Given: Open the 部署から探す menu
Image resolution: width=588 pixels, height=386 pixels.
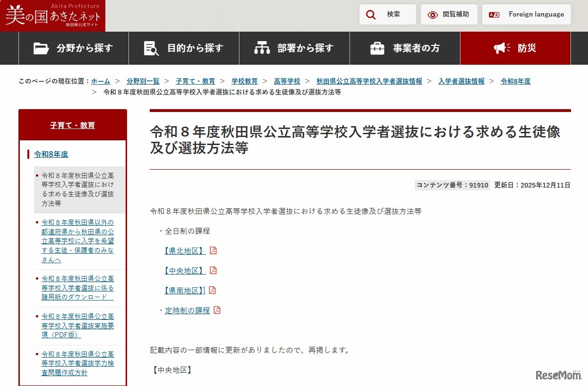Looking at the screenshot, I should (x=295, y=48).
